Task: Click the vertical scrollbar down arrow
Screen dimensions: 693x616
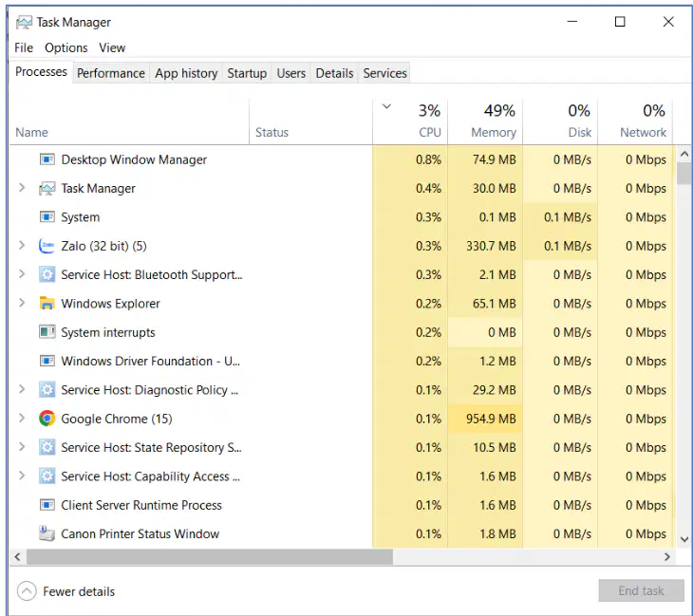Action: click(684, 539)
